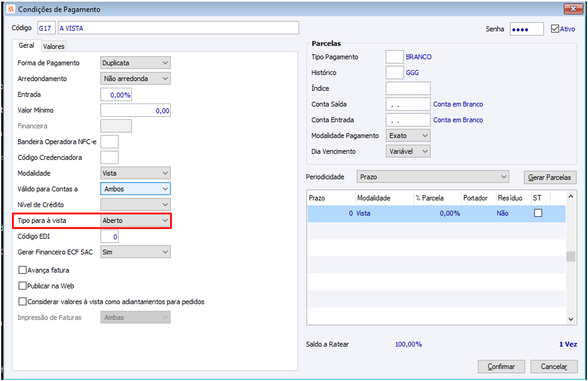Click the Senha password field

[526, 29]
